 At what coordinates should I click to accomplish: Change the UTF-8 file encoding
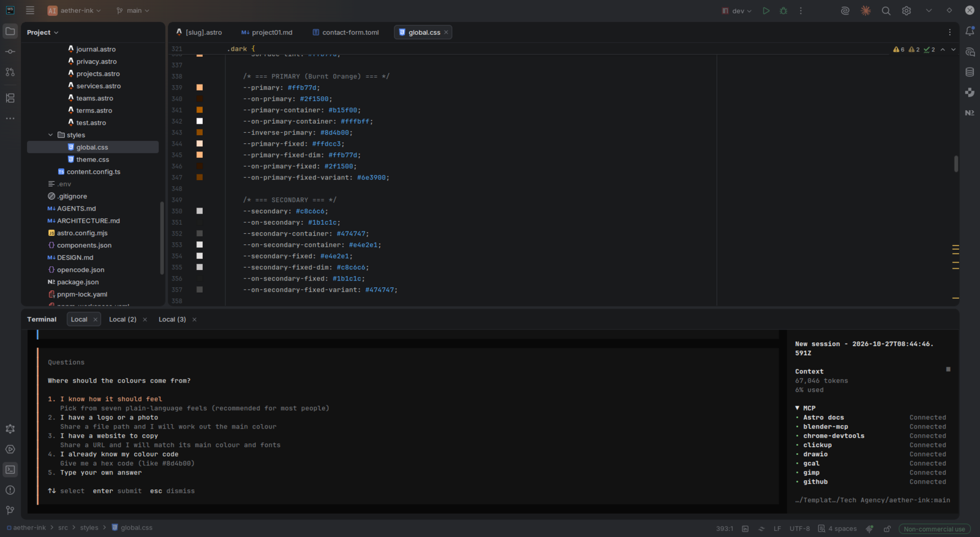[x=799, y=528]
